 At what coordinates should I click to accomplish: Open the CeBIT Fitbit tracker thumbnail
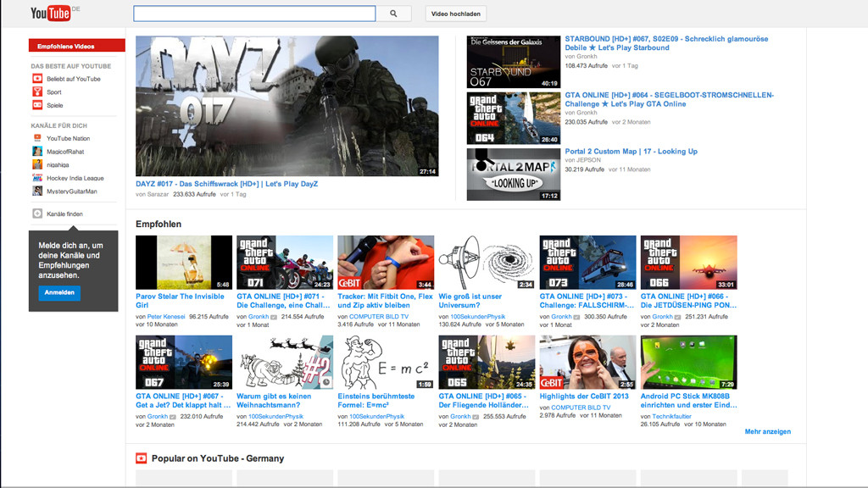coord(386,263)
